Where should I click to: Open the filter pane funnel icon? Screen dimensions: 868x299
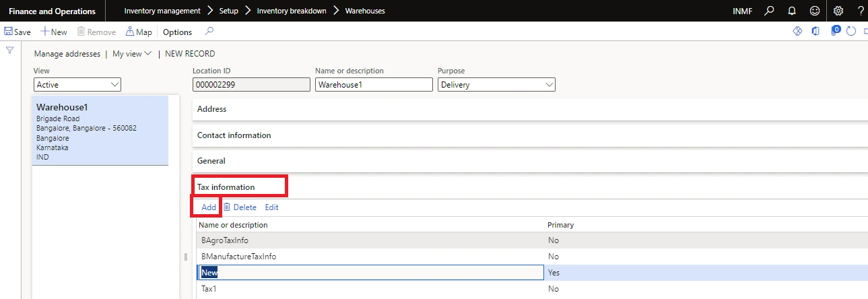pyautogui.click(x=10, y=51)
